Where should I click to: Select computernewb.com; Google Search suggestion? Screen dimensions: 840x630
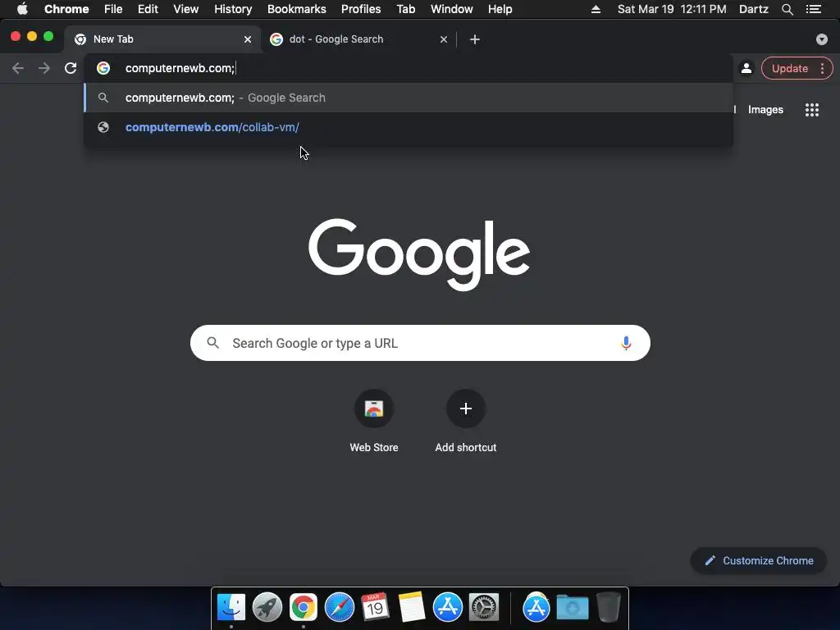pyautogui.click(x=409, y=98)
